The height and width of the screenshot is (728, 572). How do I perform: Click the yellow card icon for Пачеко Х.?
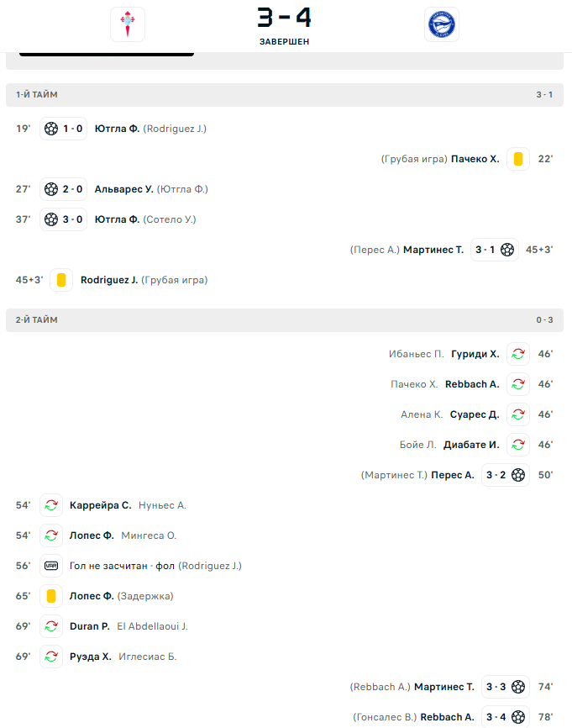[x=518, y=159]
